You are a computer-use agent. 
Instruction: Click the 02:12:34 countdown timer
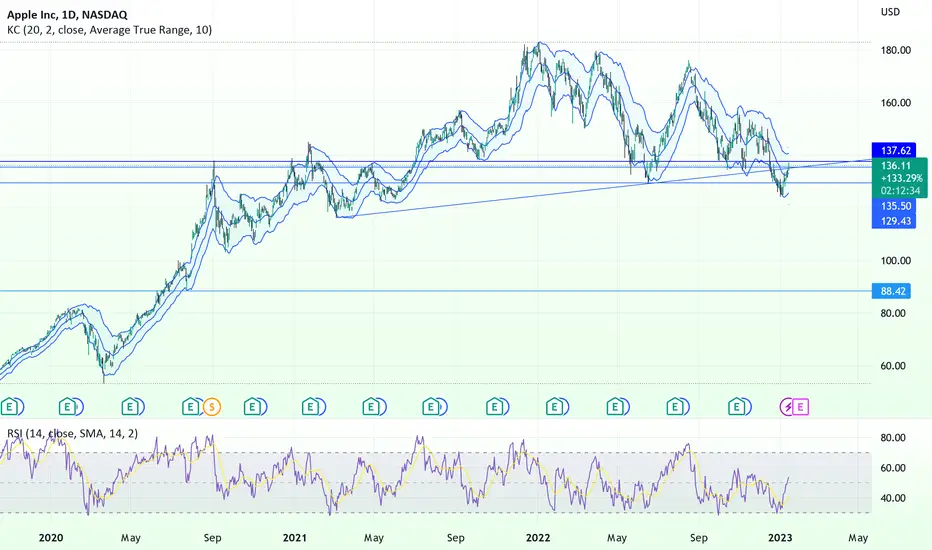pos(900,191)
